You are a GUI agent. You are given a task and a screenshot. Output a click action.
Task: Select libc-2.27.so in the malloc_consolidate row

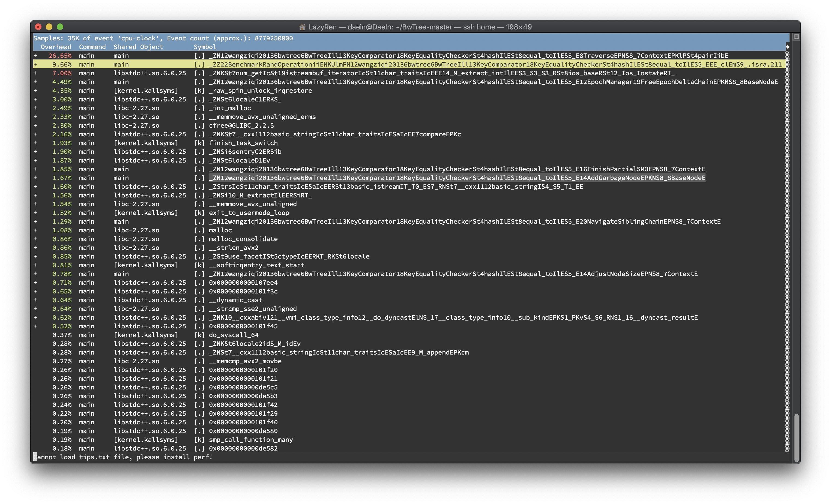[x=137, y=239]
